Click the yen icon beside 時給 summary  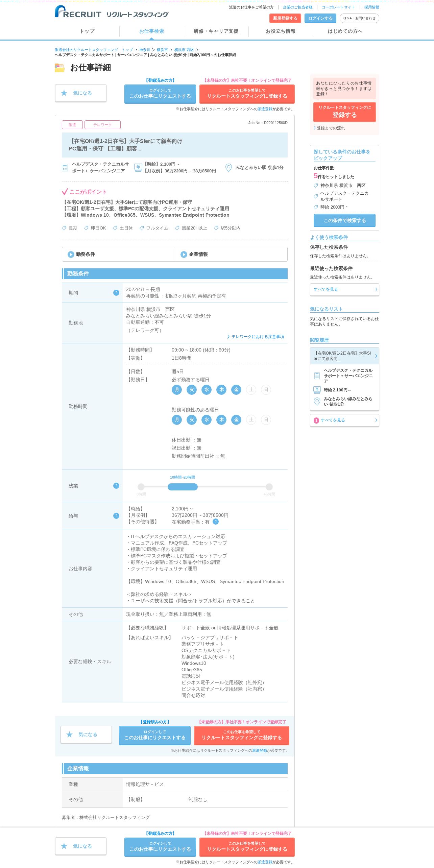pyautogui.click(x=138, y=168)
